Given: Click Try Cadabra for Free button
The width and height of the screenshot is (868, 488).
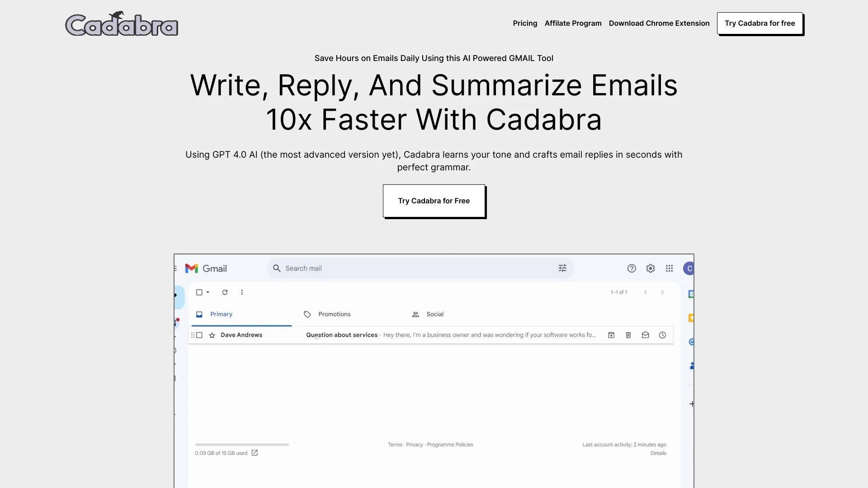Looking at the screenshot, I should point(434,201).
